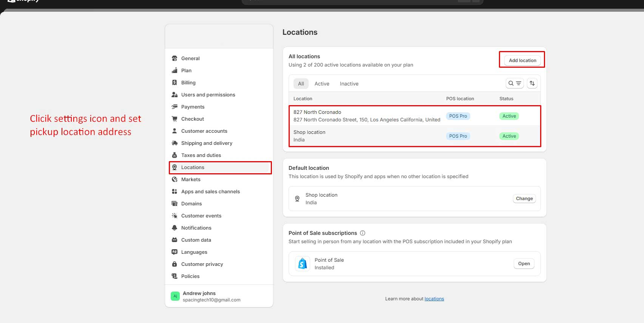Screen dimensions: 644x323
Task: Open the Point of Sale app
Action: click(524, 264)
